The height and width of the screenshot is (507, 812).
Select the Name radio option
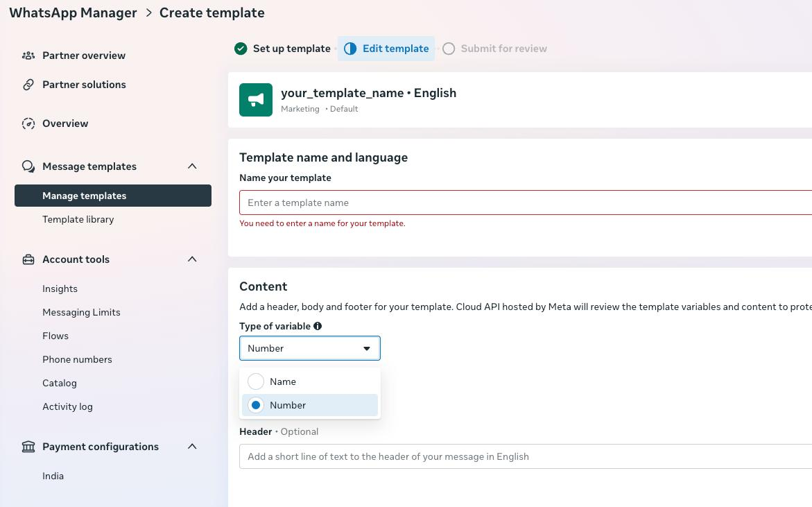point(256,381)
